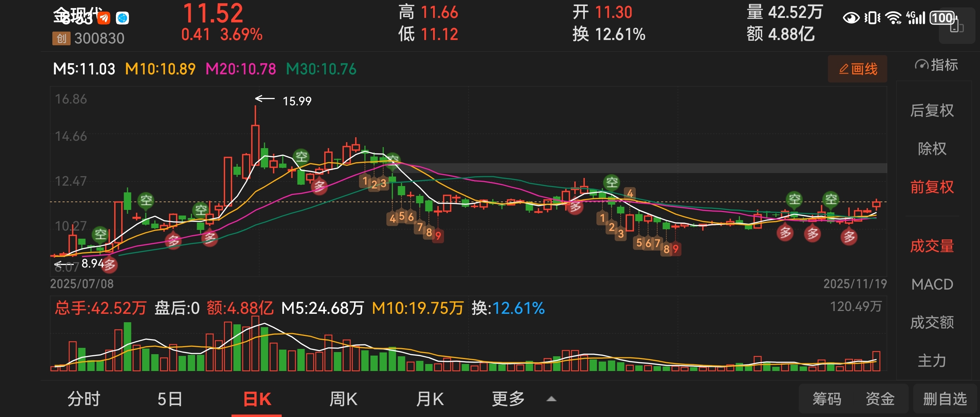Tap the latest candlestick on chart
This screenshot has height=417, width=980.
pyautogui.click(x=876, y=205)
